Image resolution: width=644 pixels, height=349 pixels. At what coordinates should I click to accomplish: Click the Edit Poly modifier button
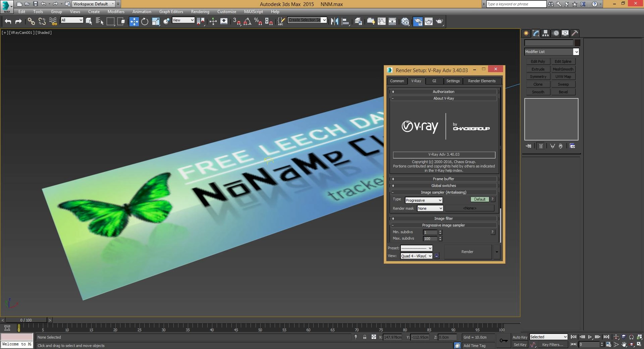pyautogui.click(x=538, y=61)
